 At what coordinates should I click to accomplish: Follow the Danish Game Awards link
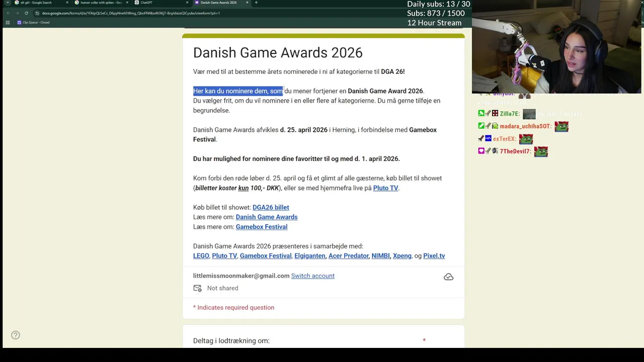[x=267, y=217]
